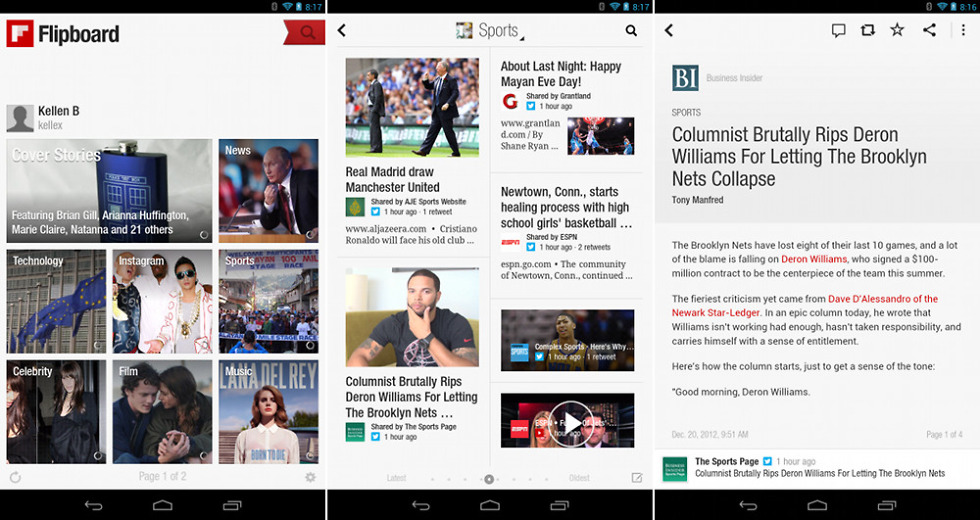Compose a new post from Sports screen
This screenshot has width=980, height=520.
637,478
